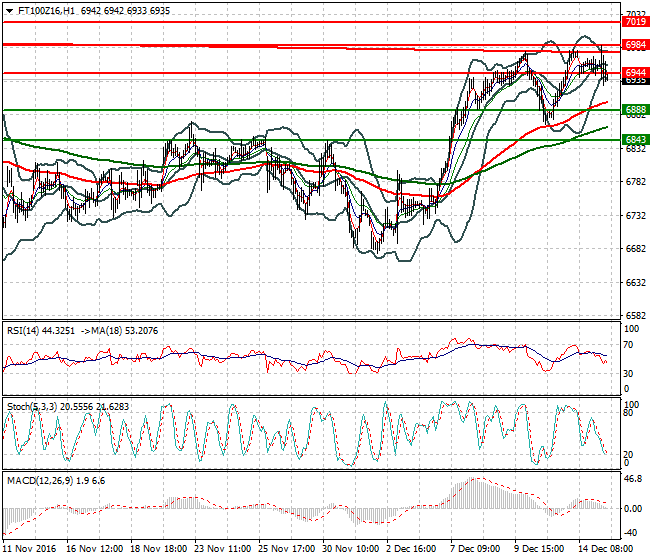Click the 80 level on Stochastic scale
The image size is (660, 560).
[628, 413]
